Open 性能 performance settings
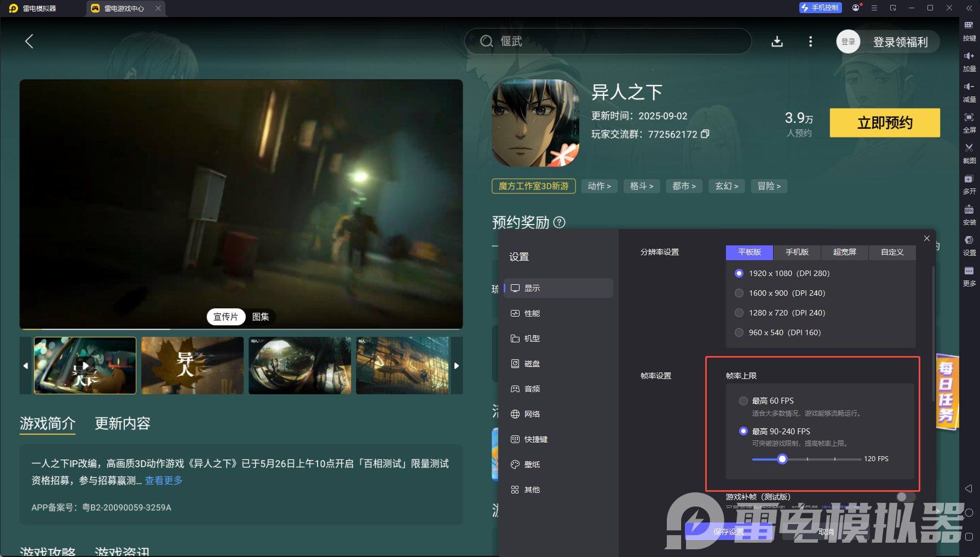Image resolution: width=980 pixels, height=557 pixels. (x=558, y=313)
